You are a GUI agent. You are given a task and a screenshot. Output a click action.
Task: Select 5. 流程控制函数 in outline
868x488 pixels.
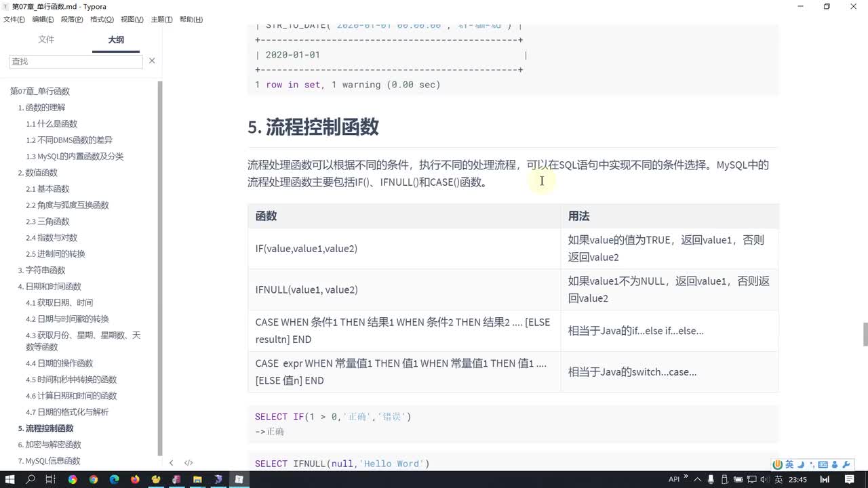45,428
